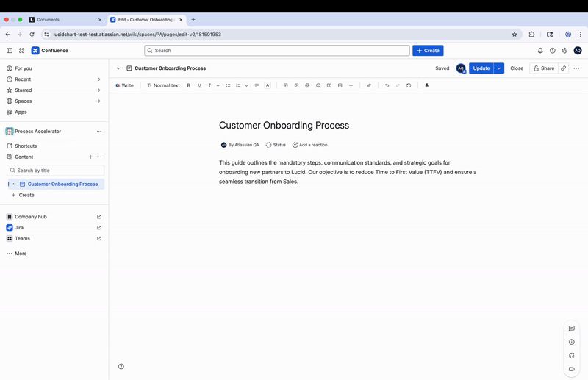This screenshot has width=588, height=380.
Task: Expand more text formatting options
Action: [x=218, y=85]
